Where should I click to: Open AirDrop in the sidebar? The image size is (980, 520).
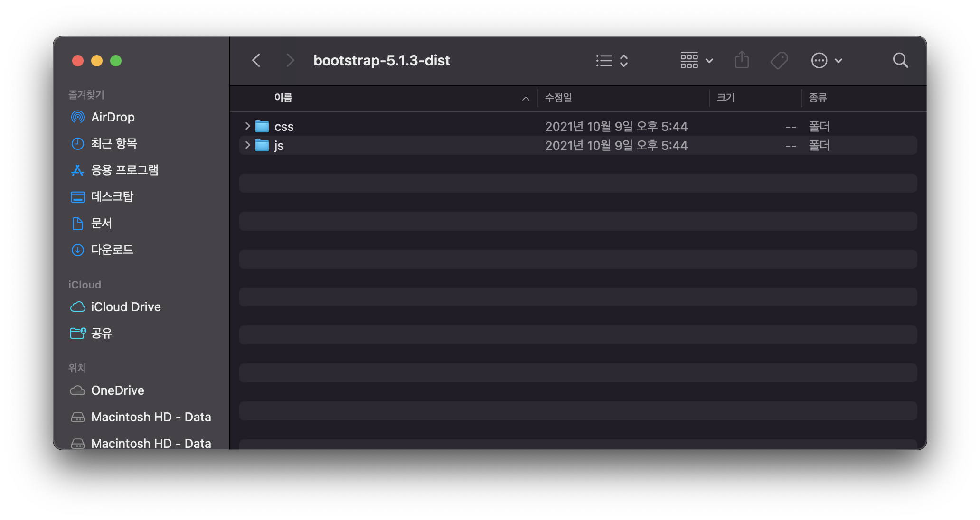(113, 117)
